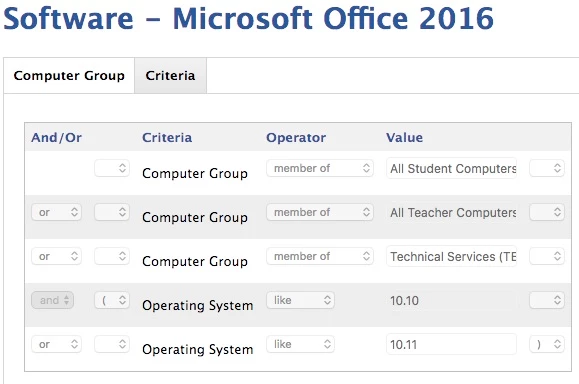Click Computer Group criteria text in Technical Services row

[195, 261]
